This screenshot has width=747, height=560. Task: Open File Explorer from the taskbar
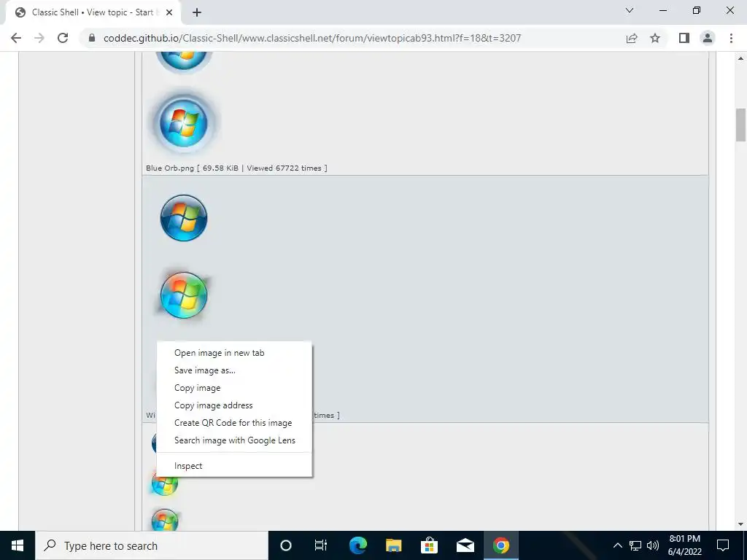(393, 545)
